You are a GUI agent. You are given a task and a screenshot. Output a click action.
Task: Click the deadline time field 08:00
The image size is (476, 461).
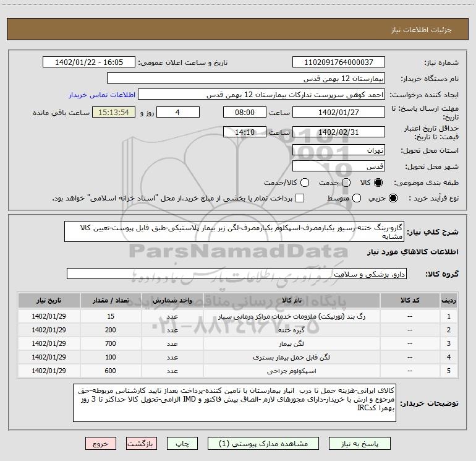[x=245, y=112]
